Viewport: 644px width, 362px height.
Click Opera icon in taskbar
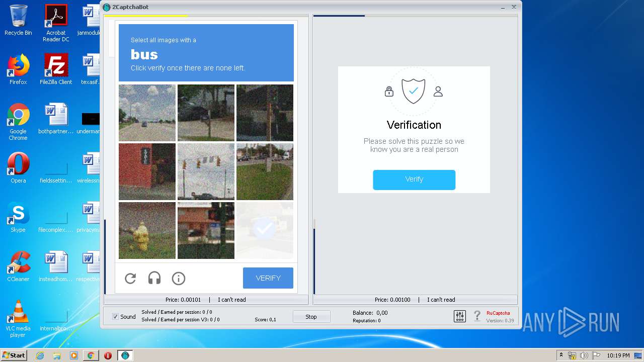coord(108,355)
